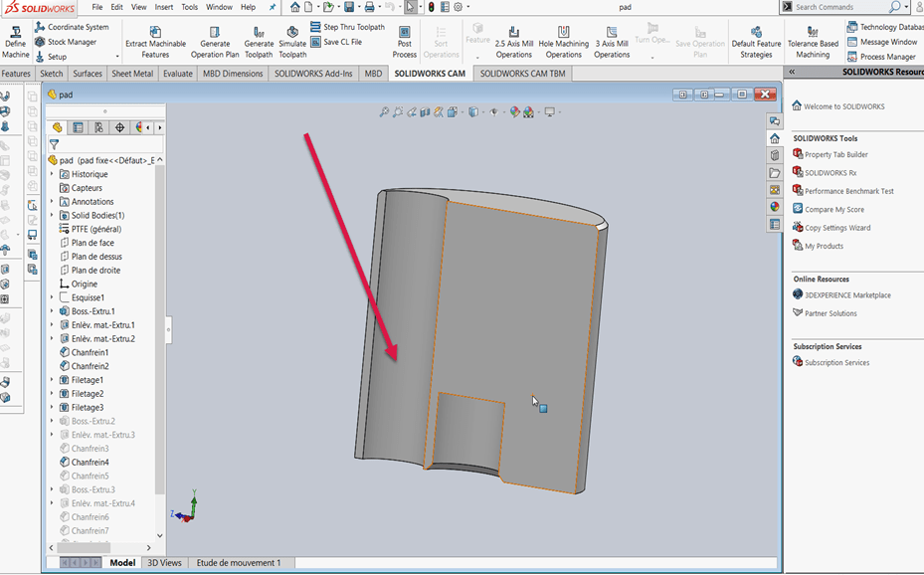Open the Insert menu

(x=163, y=7)
